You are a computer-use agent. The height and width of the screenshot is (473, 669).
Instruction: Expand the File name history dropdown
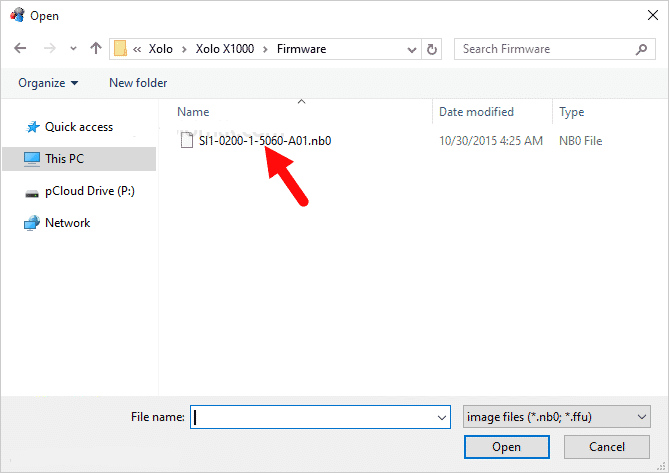442,417
